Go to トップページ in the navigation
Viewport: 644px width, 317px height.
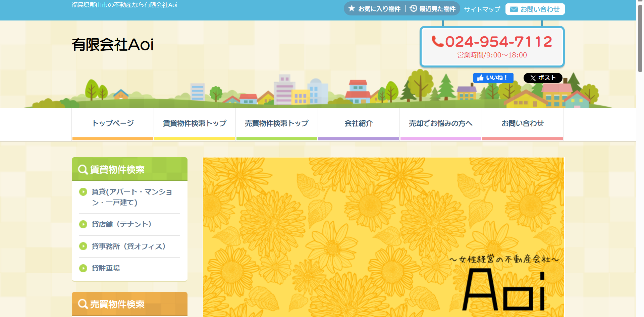coord(113,124)
